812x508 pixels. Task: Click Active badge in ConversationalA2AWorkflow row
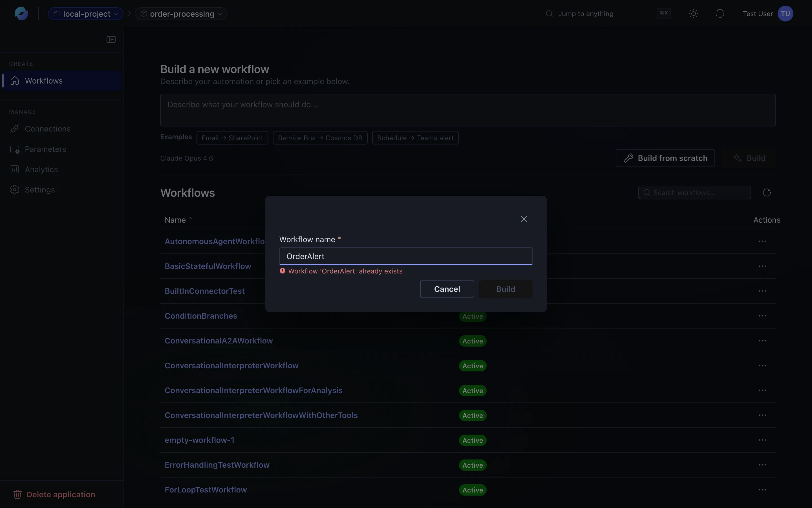tap(473, 341)
